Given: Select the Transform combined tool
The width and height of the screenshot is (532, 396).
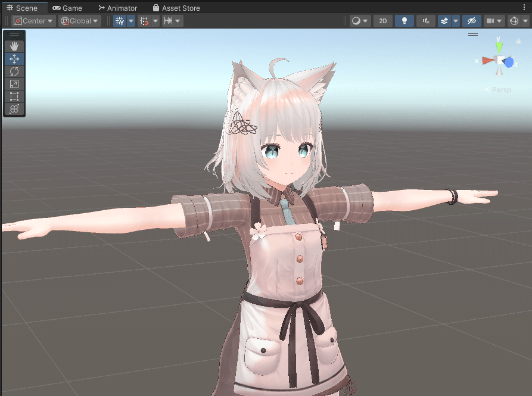Looking at the screenshot, I should [x=14, y=108].
